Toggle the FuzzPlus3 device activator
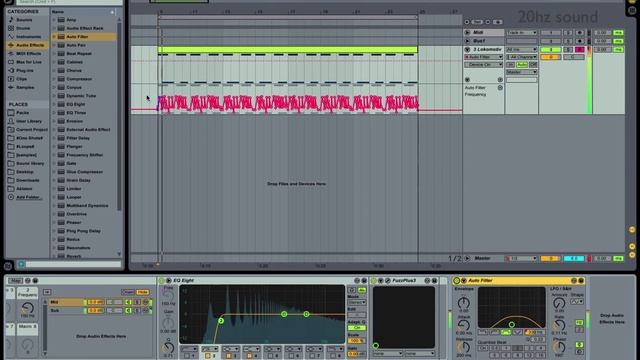The height and width of the screenshot is (360, 640). (x=373, y=280)
